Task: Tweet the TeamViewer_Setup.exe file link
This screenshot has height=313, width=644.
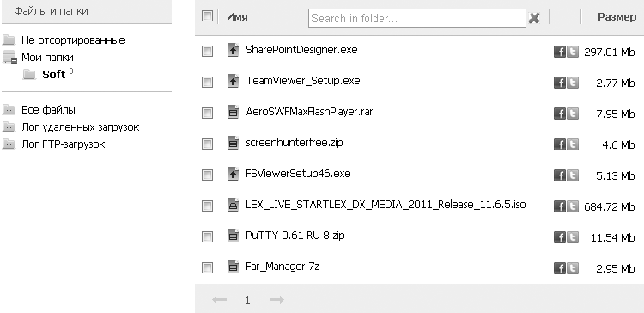Action: click(x=573, y=83)
